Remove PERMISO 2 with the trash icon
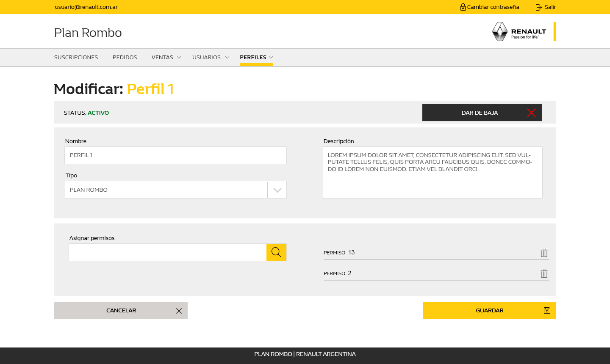 pos(544,273)
